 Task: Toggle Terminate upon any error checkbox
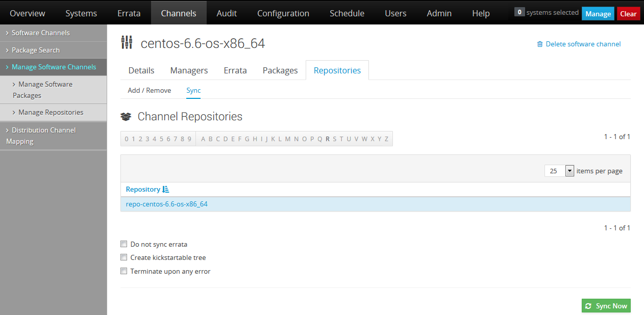point(123,271)
